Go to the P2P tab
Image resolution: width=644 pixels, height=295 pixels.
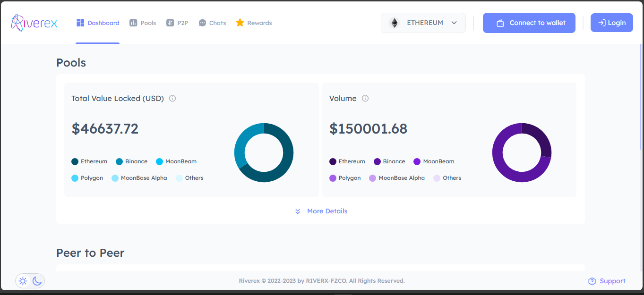coord(177,23)
